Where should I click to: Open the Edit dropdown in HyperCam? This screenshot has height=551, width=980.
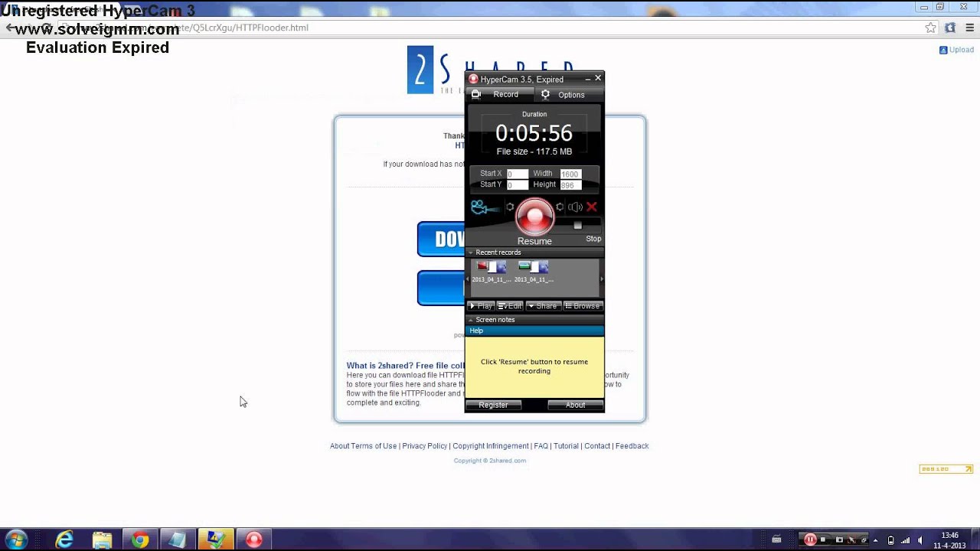pos(510,306)
